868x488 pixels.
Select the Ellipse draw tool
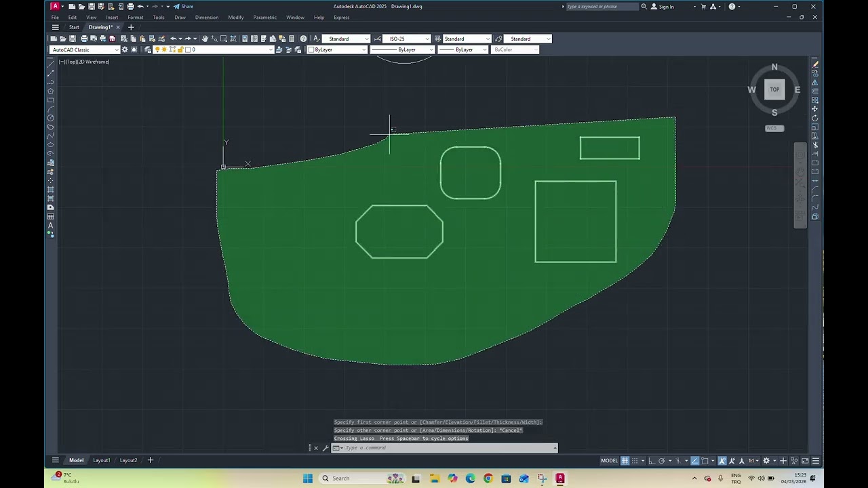coord(50,144)
